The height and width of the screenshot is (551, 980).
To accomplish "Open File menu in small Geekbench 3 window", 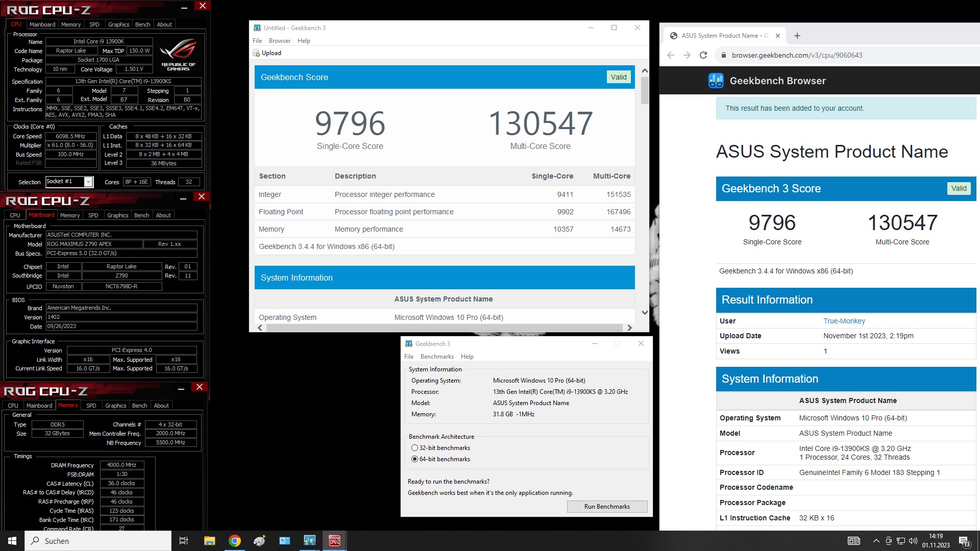I will (409, 357).
